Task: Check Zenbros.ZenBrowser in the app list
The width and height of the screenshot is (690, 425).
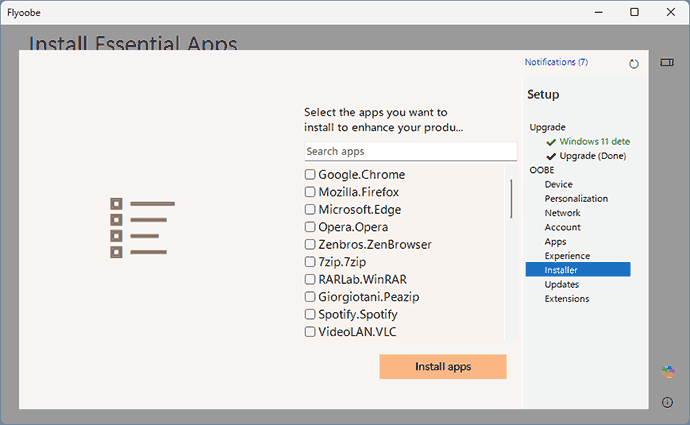Action: click(x=310, y=245)
